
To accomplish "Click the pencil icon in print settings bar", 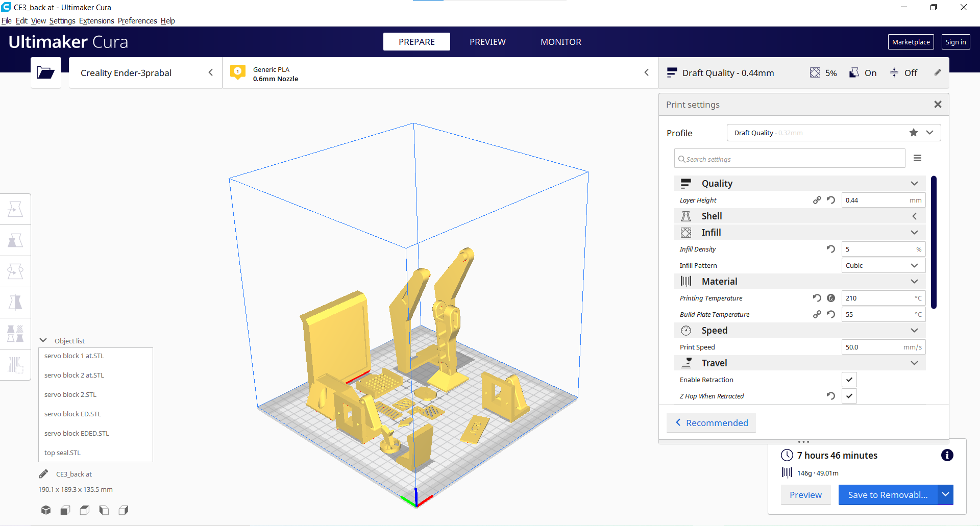I will pyautogui.click(x=938, y=72).
